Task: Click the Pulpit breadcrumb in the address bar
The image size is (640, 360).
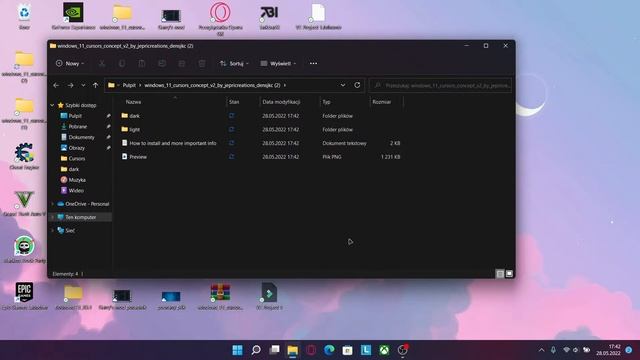Action: (129, 85)
